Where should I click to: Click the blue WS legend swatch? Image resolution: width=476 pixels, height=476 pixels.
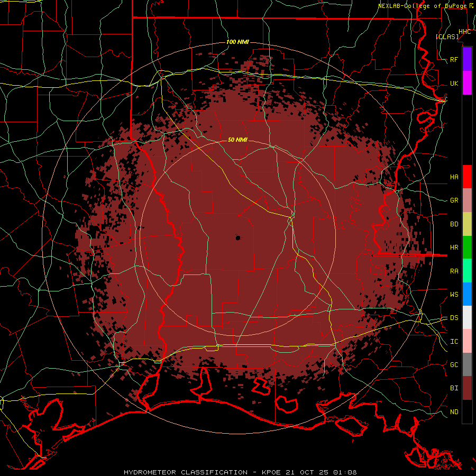click(467, 294)
